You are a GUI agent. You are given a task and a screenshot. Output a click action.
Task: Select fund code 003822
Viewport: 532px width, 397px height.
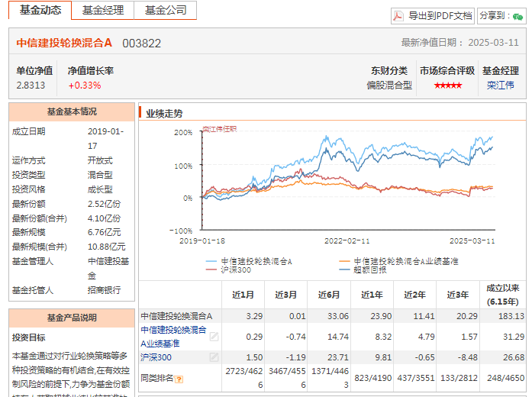(141, 44)
